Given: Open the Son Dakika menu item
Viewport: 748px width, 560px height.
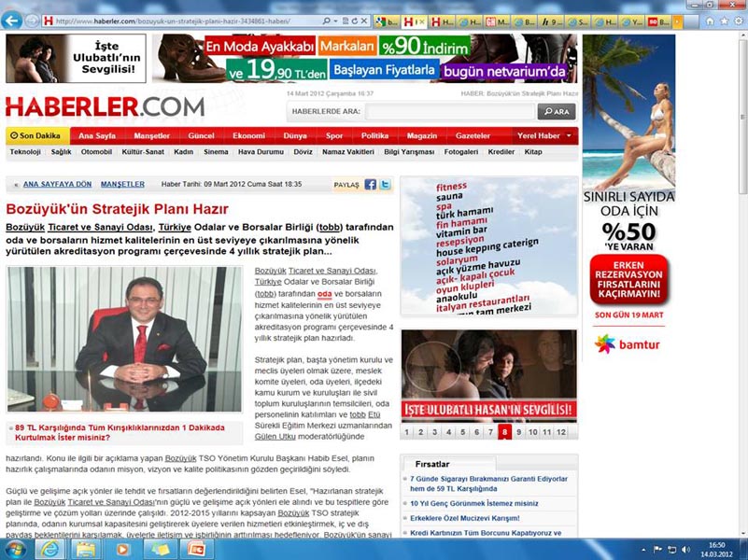Looking at the screenshot, I should [37, 136].
